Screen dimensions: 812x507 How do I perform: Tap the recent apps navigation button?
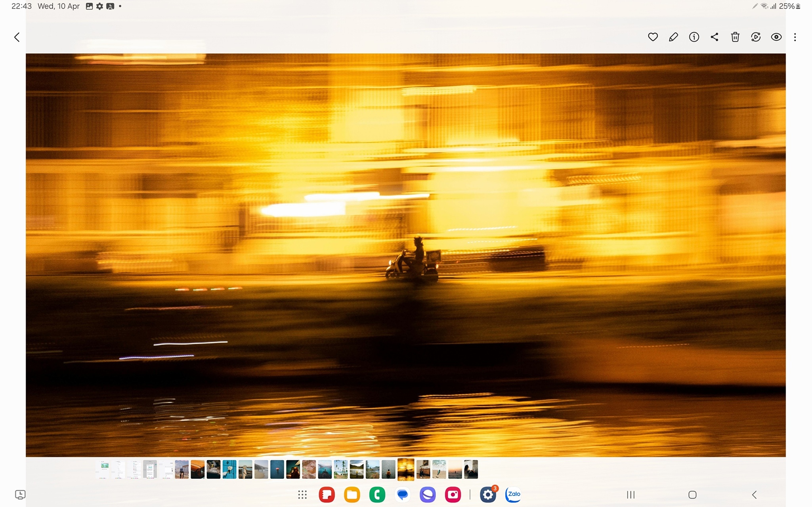tap(630, 494)
